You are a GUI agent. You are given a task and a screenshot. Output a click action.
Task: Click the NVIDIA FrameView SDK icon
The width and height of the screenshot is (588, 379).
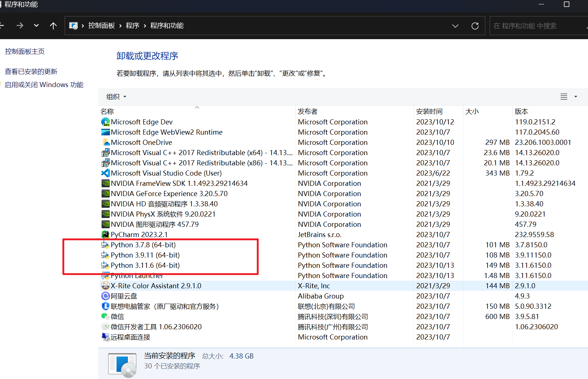click(106, 183)
